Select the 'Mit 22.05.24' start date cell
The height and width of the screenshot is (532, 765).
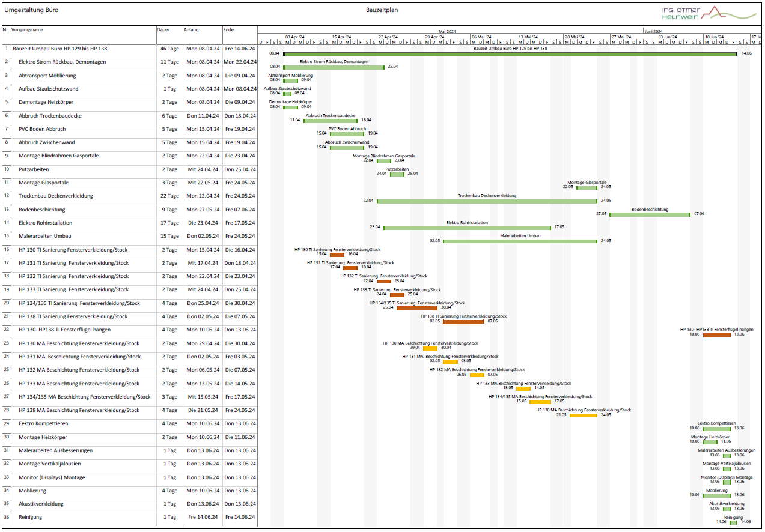pos(204,183)
